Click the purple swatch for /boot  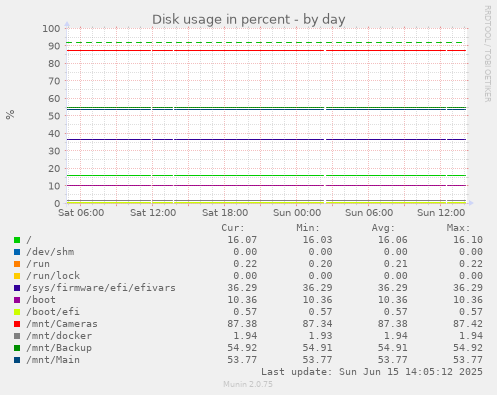pos(17,300)
